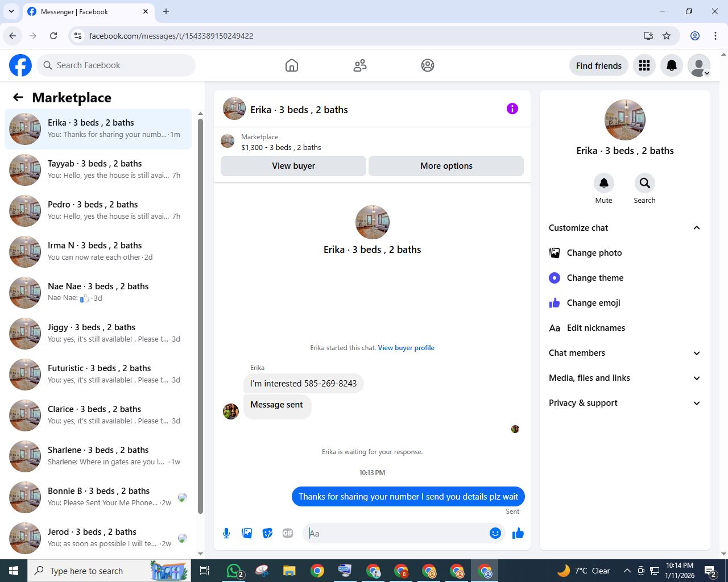Image resolution: width=728 pixels, height=582 pixels.
Task: Open the Sharlene conversation
Action: (x=98, y=456)
